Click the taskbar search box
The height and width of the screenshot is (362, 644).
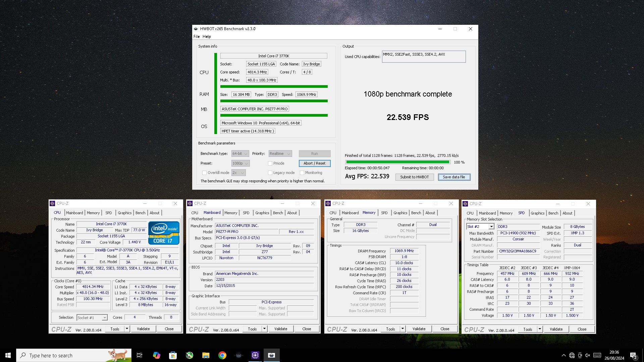tap(74, 355)
